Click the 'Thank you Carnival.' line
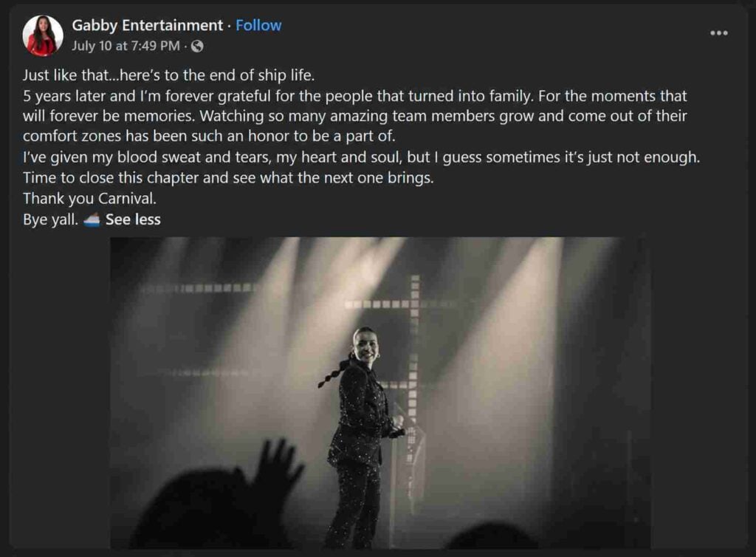The height and width of the screenshot is (557, 756). [x=89, y=198]
